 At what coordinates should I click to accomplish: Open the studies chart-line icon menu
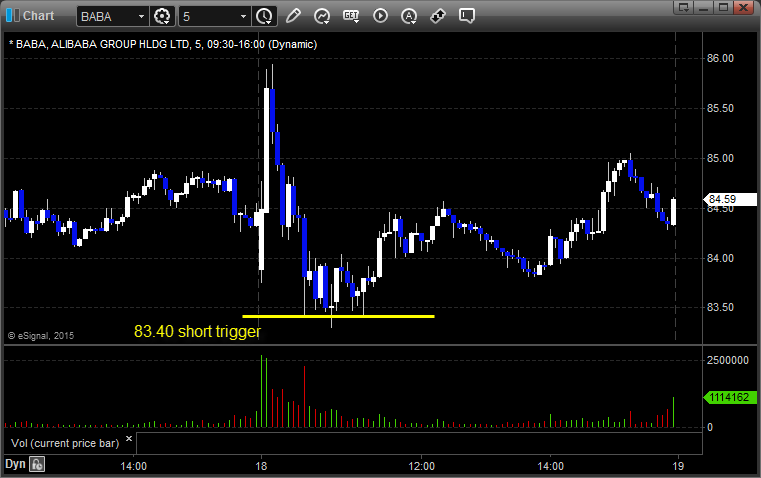coord(321,16)
